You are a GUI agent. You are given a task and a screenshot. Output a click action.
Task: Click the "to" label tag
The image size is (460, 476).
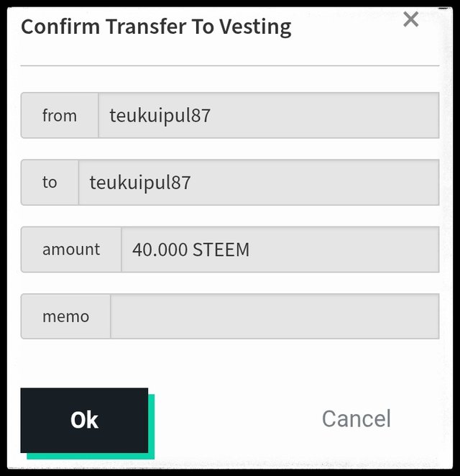coord(50,182)
